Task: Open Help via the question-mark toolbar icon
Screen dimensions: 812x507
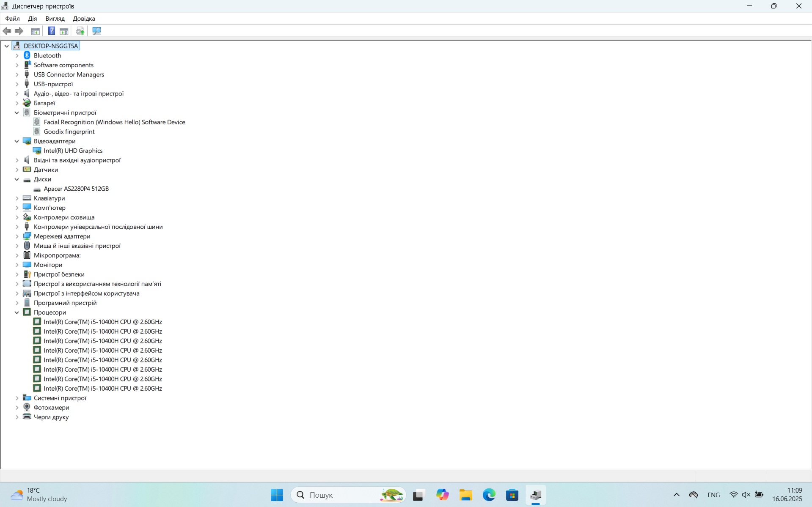Action: pyautogui.click(x=51, y=31)
